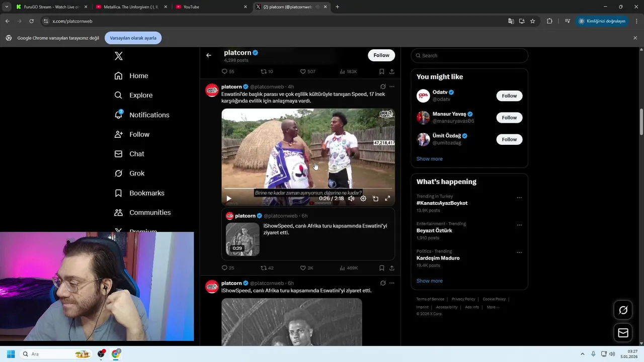Open options for Kardeşim Maduro trend
644x362 pixels.
point(519,252)
